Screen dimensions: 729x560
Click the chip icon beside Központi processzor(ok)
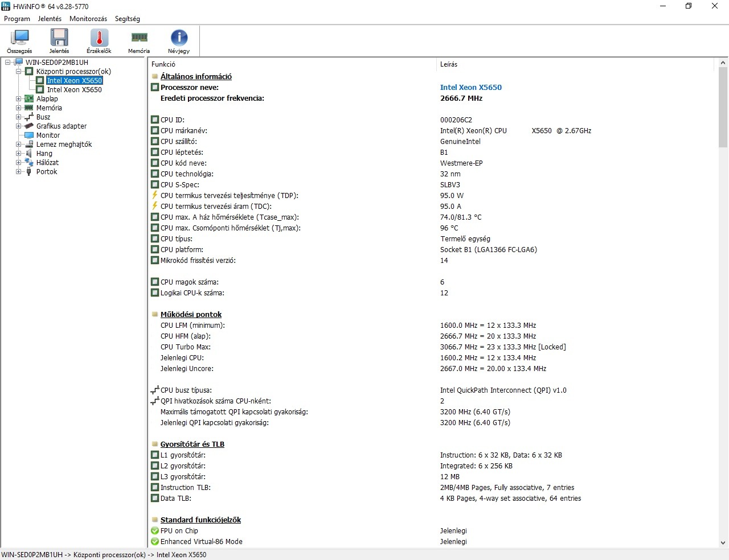click(x=29, y=71)
